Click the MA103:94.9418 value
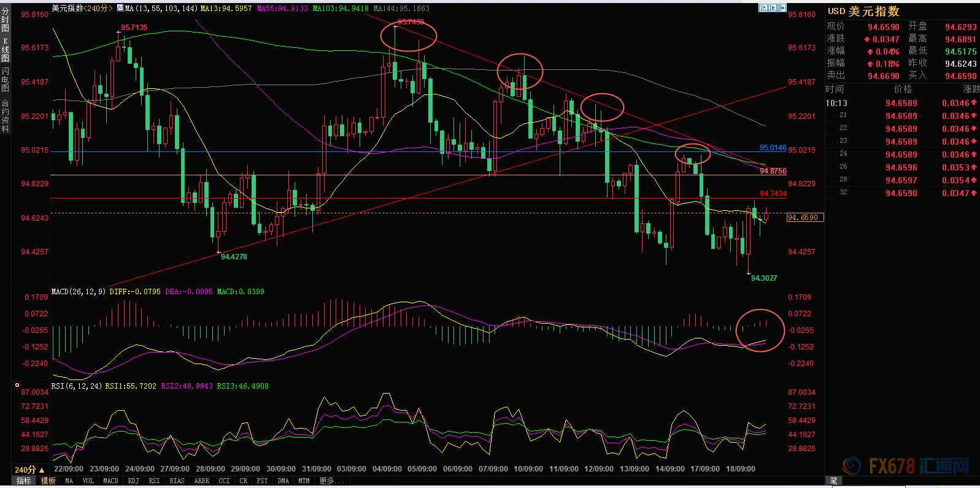The width and height of the screenshot is (980, 488). point(341,9)
